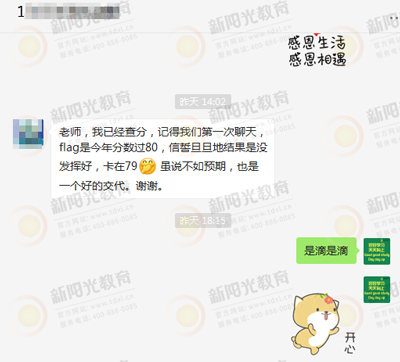400x362 pixels.
Task: Open the 感恩生活感恩相遇 sticker
Action: click(317, 51)
